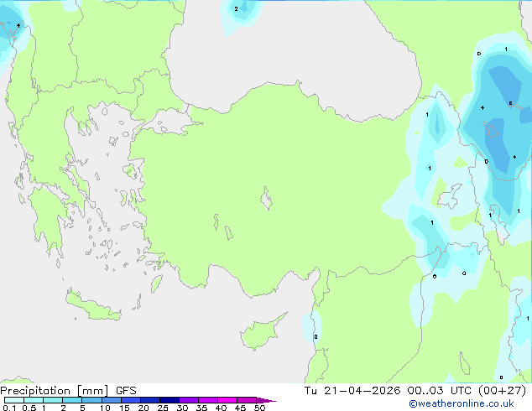
Task: Pick the 20–25 mm legend color swatch
Action: pyautogui.click(x=150, y=400)
